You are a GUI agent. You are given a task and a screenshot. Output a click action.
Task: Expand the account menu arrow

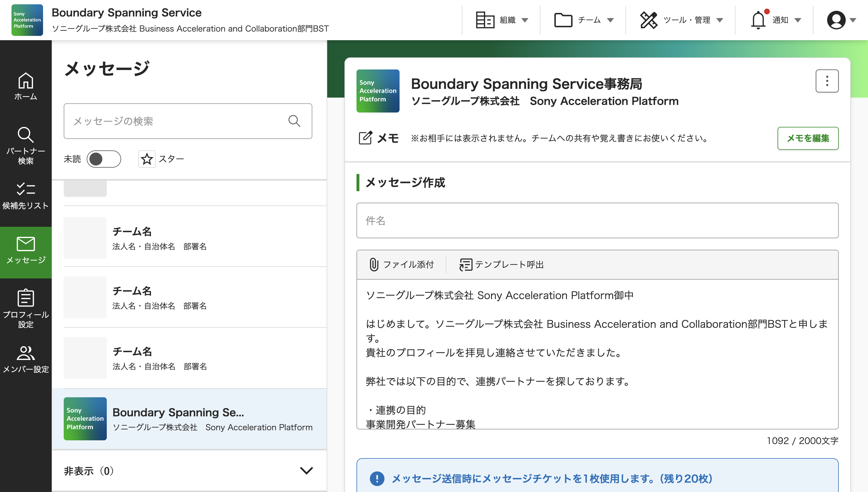point(853,20)
